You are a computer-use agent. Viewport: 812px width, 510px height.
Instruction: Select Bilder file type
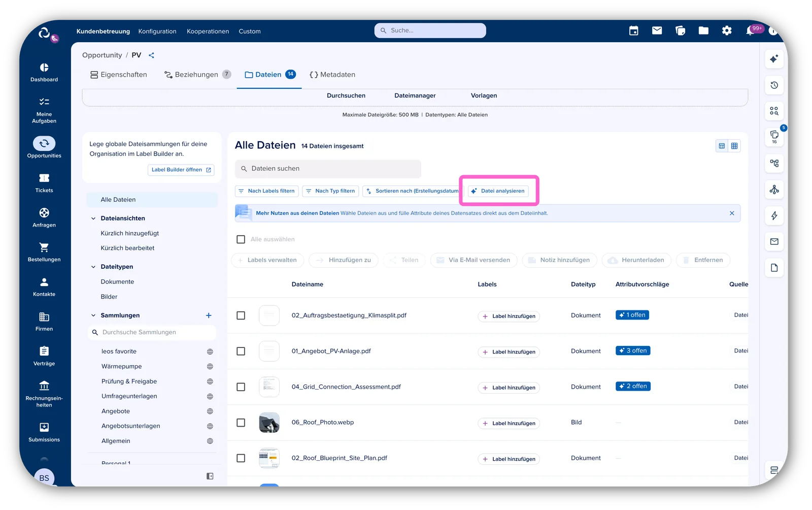coord(109,297)
